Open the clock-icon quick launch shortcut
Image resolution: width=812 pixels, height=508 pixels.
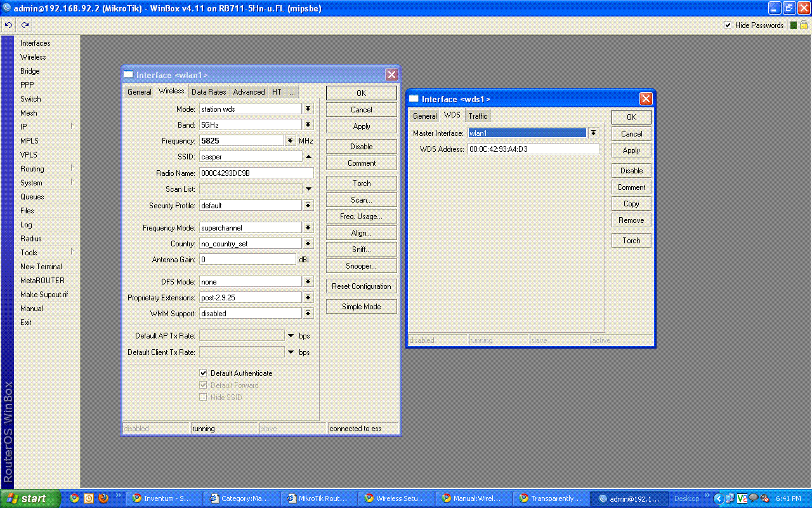[89, 498]
